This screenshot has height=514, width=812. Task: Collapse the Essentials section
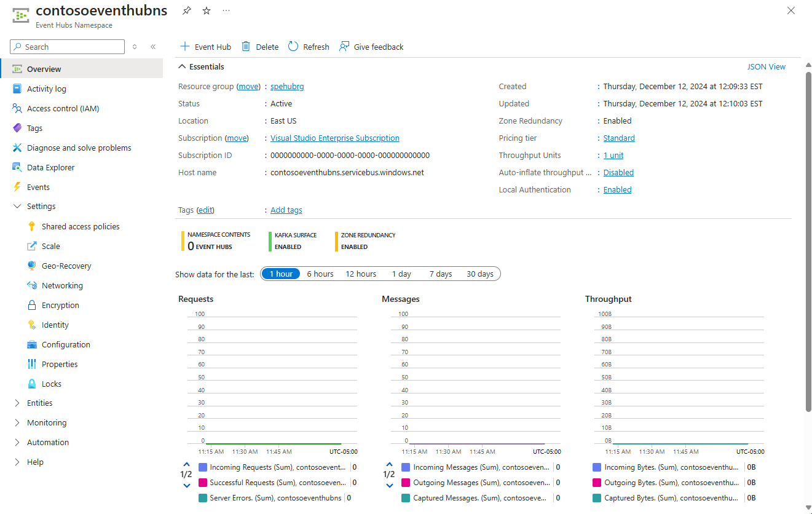182,66
